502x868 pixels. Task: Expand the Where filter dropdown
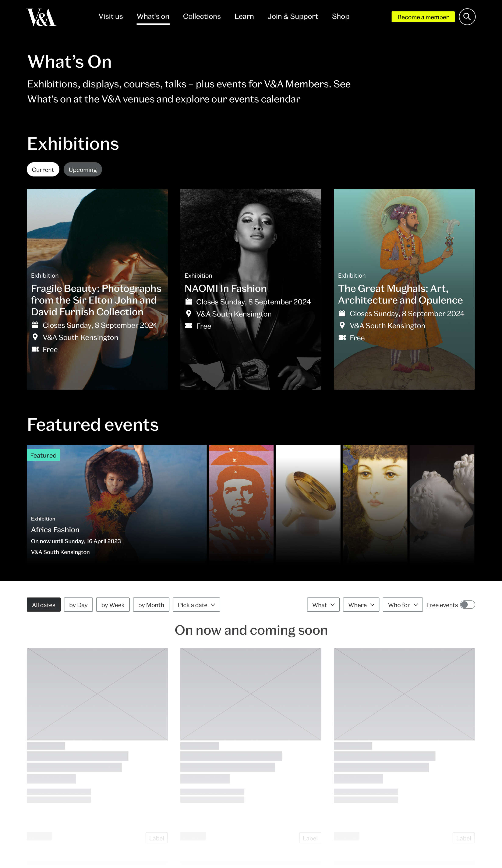361,605
